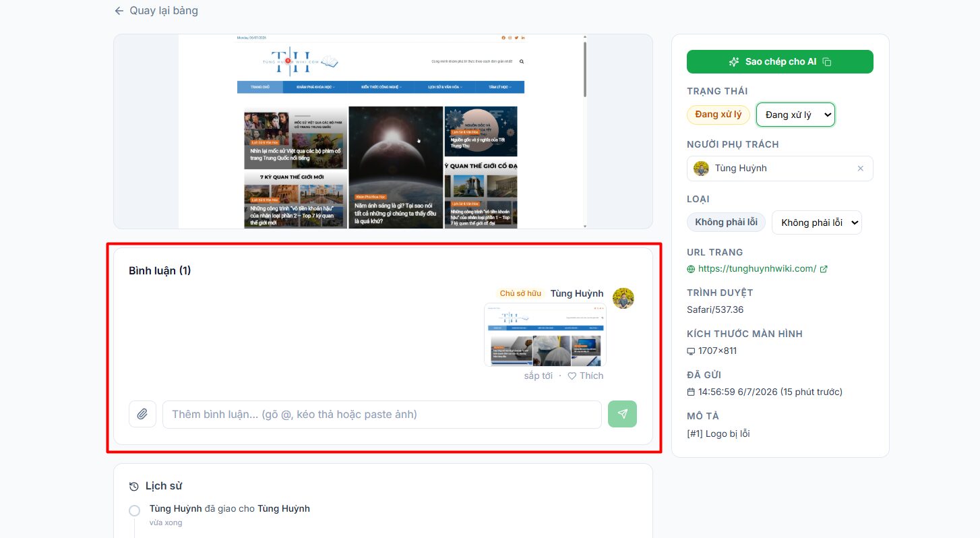Click the Tùng Huỳnh assignee field
Screen dimensions: 980x538
coord(780,169)
